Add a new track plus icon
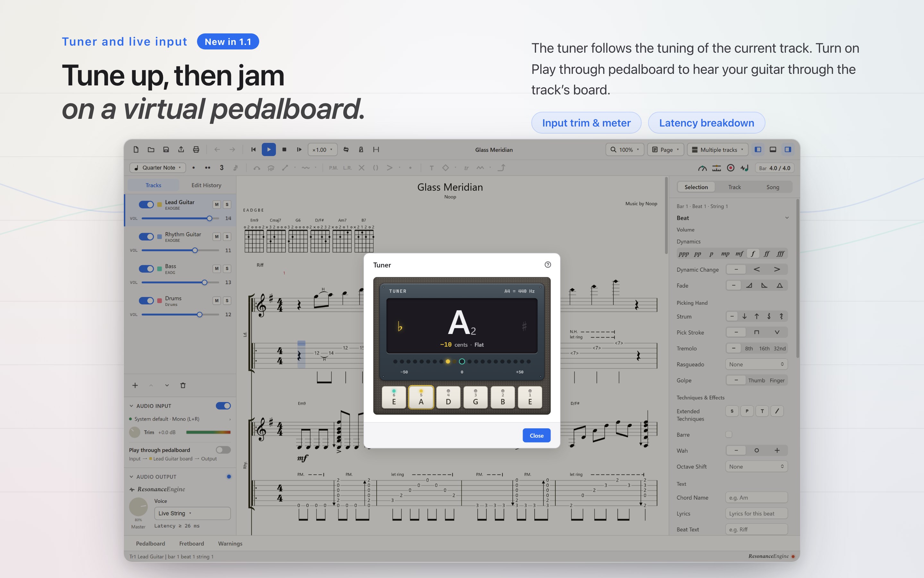 [x=135, y=385]
